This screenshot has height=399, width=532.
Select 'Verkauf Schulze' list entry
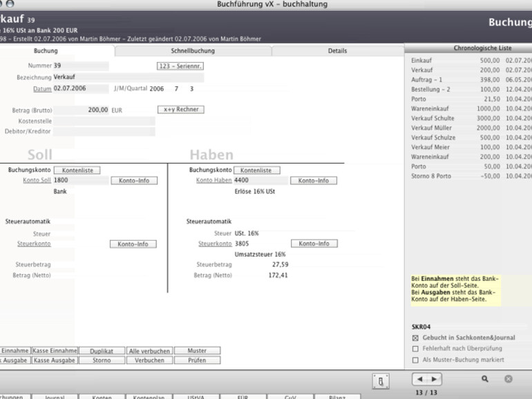pos(471,137)
